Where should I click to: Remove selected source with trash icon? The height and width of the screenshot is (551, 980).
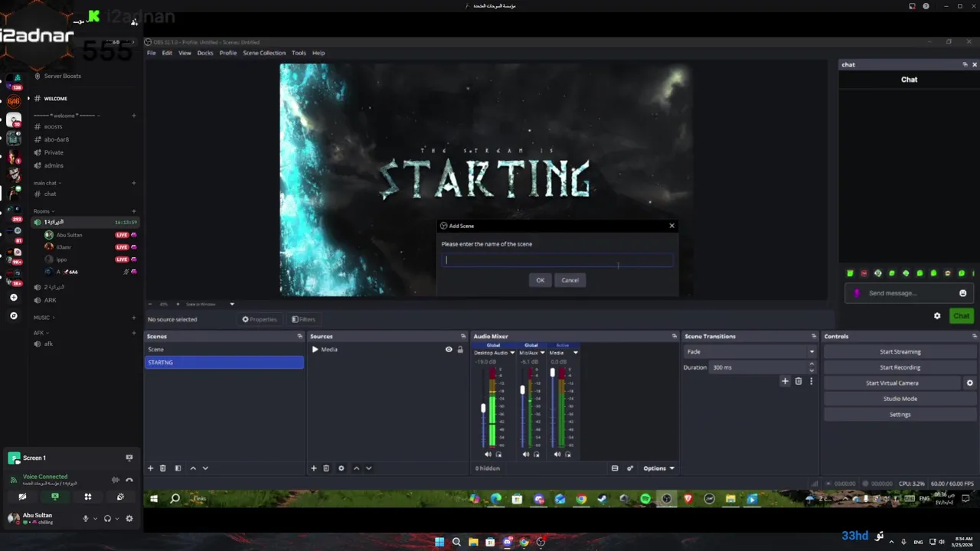pos(326,468)
